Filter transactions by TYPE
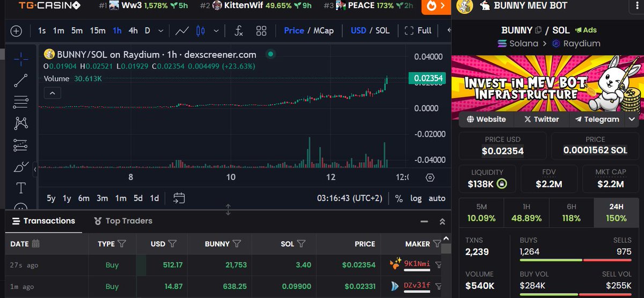This screenshot has height=298, width=644. [x=122, y=244]
